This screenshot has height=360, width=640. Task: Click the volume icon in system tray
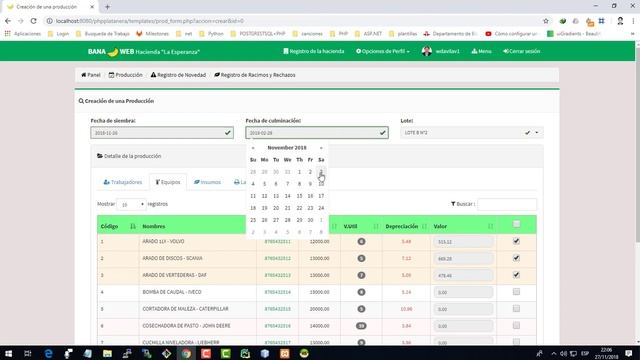click(563, 353)
